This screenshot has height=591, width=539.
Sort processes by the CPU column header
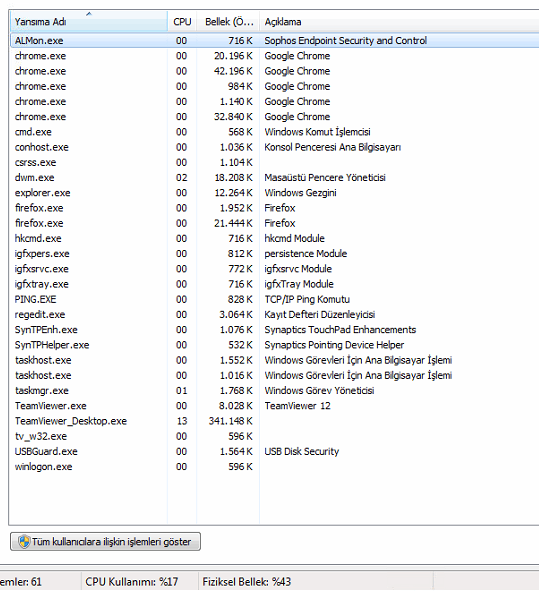182,22
